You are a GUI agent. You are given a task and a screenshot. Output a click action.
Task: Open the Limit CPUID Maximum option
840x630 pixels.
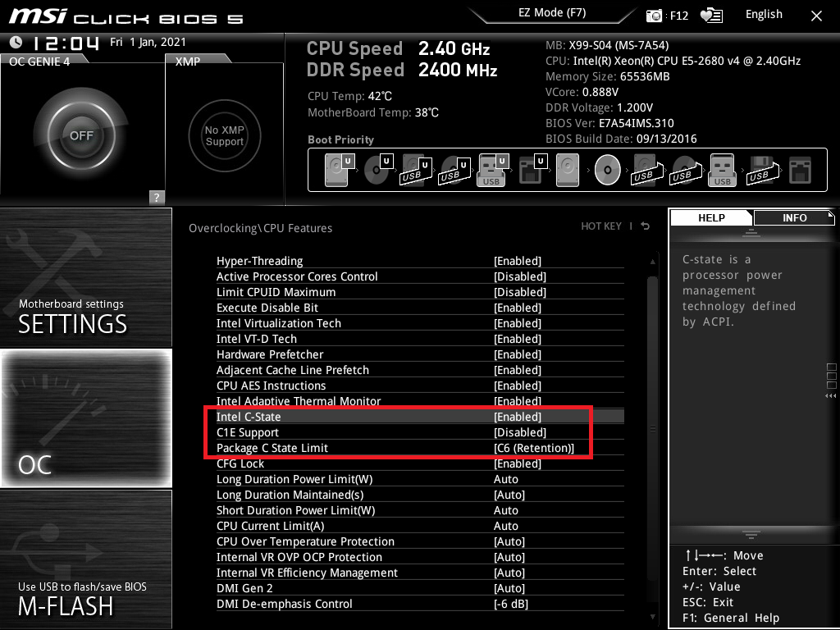coord(420,292)
